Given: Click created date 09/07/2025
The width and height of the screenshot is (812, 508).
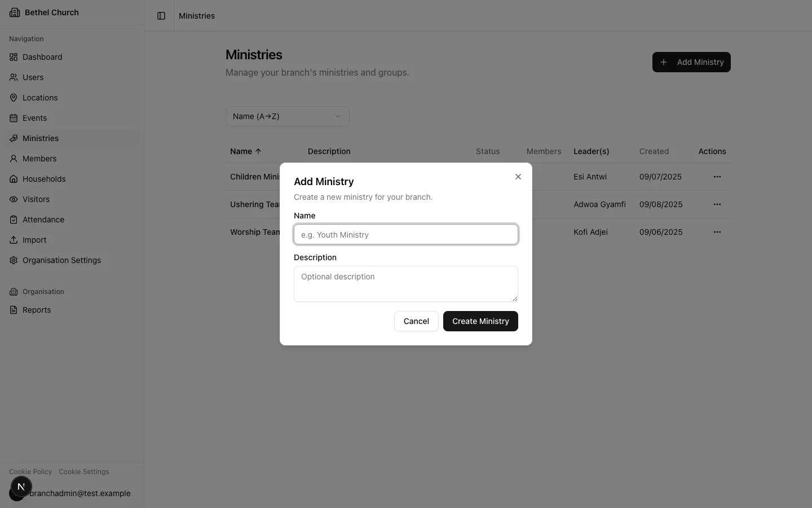Looking at the screenshot, I should tap(660, 177).
